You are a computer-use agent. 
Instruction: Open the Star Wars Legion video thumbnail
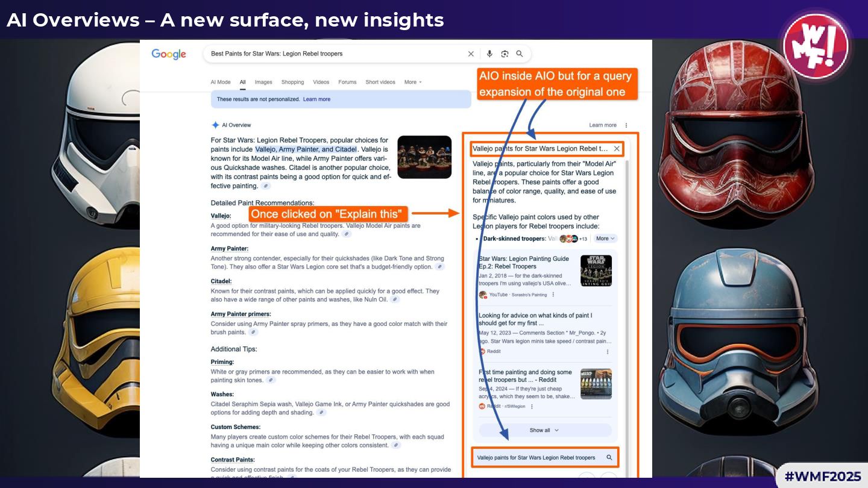596,271
